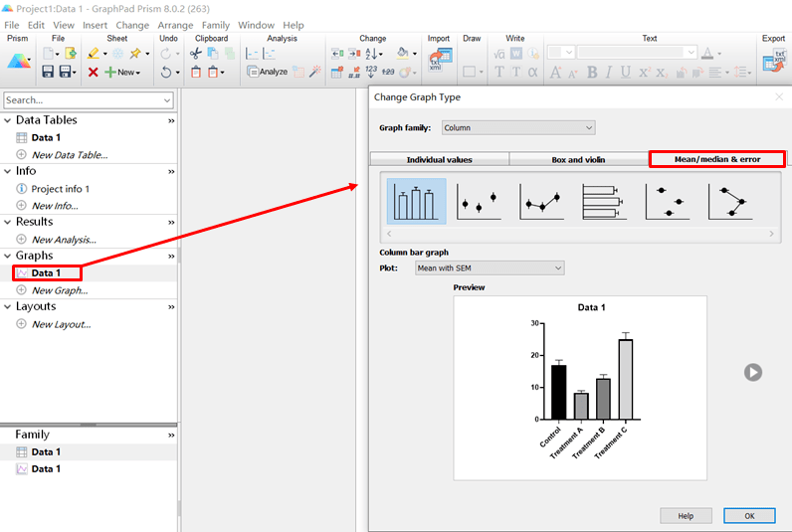Select the column bar graph thumbnail

416,201
